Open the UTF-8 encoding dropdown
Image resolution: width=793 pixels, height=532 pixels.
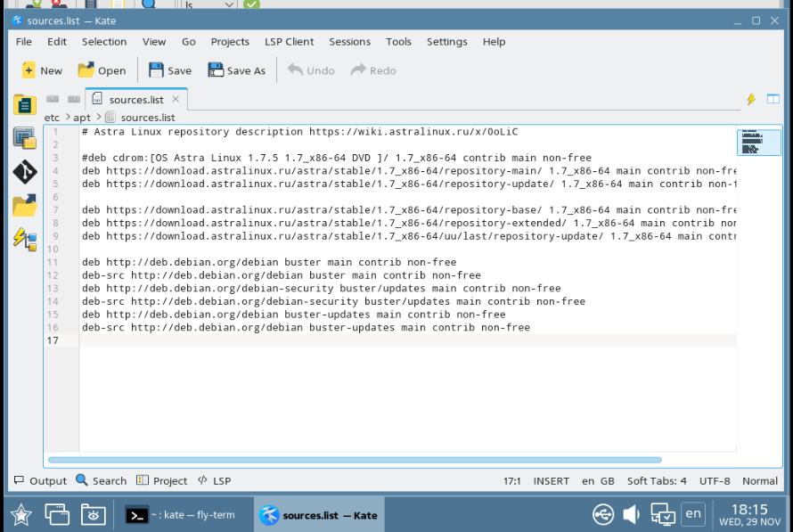(x=715, y=480)
